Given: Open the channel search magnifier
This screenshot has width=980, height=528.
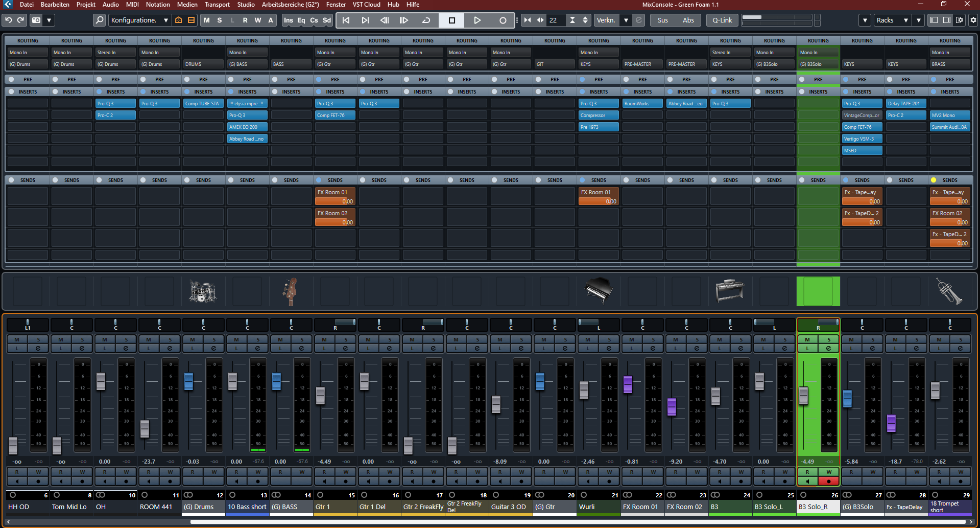Looking at the screenshot, I should (100, 20).
